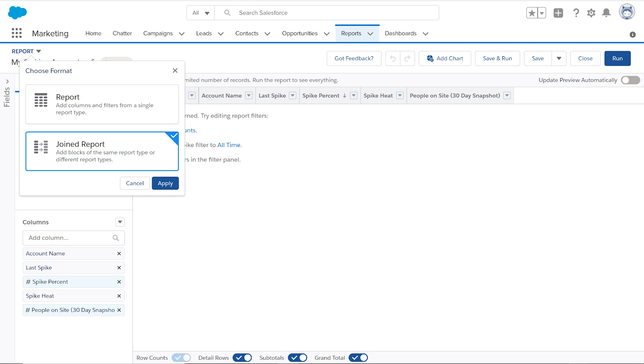The height and width of the screenshot is (364, 644).
Task: Click the Add Chart button
Action: click(445, 58)
